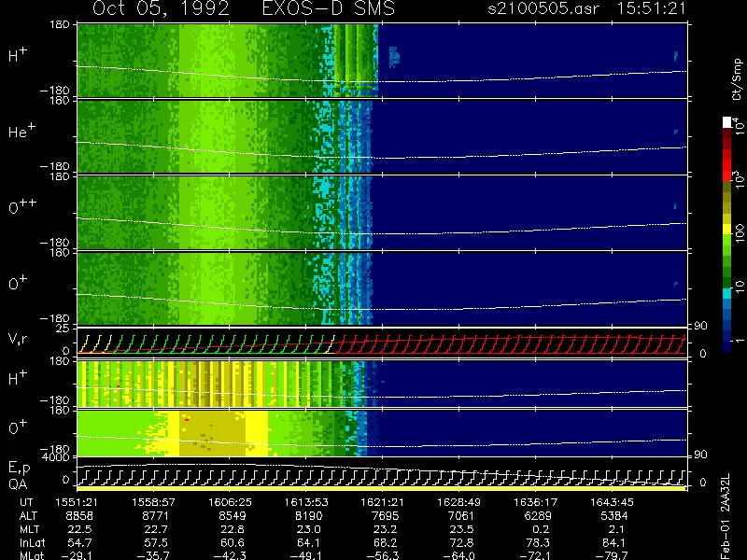Click the O++ spectrogram panel
This screenshot has height=560, width=747.
pyautogui.click(x=381, y=213)
